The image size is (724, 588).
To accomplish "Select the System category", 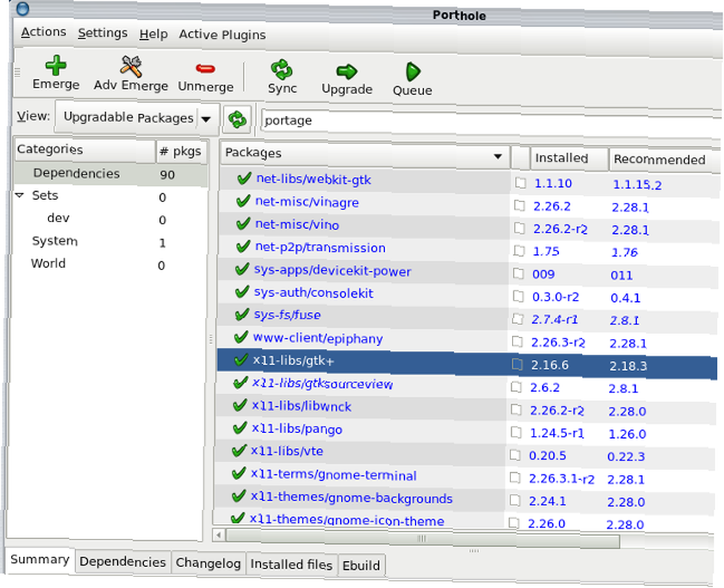I will pyautogui.click(x=109, y=242).
